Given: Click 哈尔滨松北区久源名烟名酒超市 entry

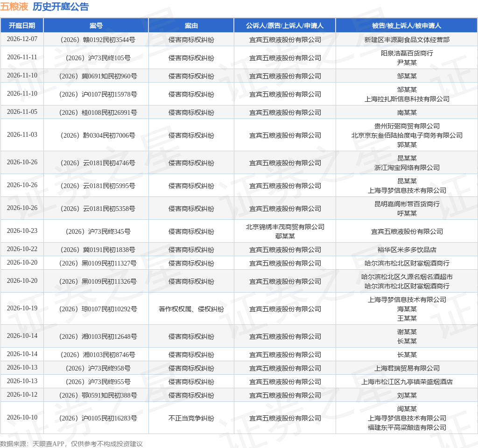Looking at the screenshot, I should [x=407, y=277].
